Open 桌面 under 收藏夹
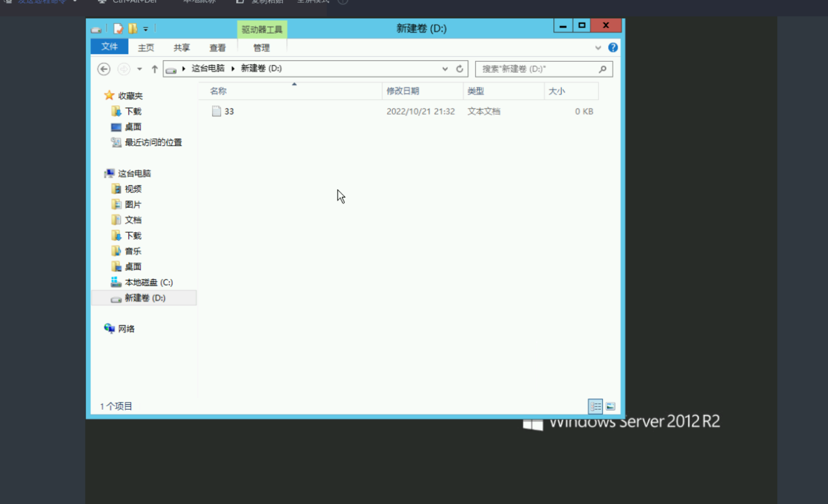Viewport: 828px width, 504px height. pos(133,127)
